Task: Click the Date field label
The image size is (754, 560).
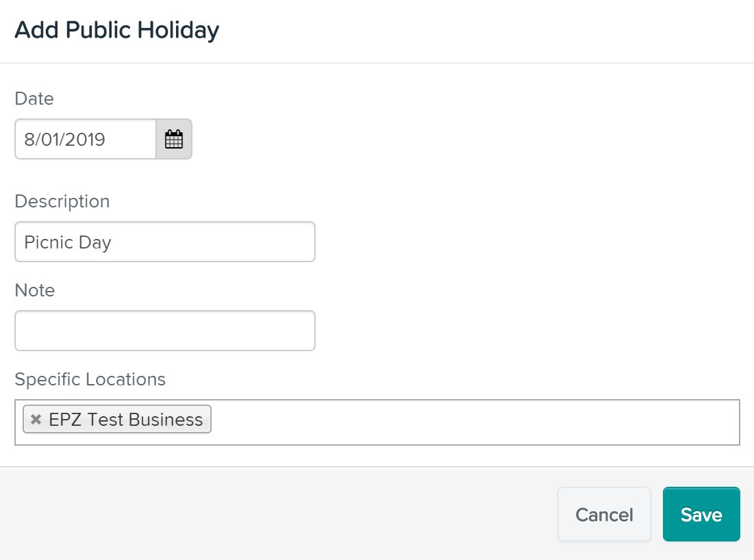Action: click(x=34, y=99)
